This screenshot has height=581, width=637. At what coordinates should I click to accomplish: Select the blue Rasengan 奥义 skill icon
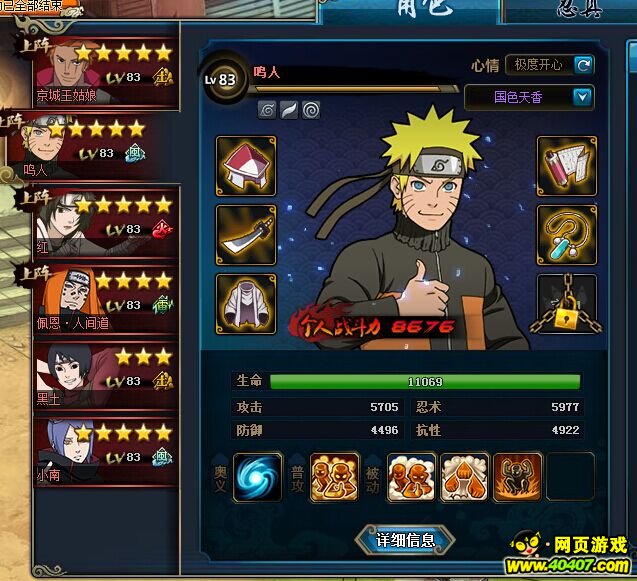click(x=258, y=477)
